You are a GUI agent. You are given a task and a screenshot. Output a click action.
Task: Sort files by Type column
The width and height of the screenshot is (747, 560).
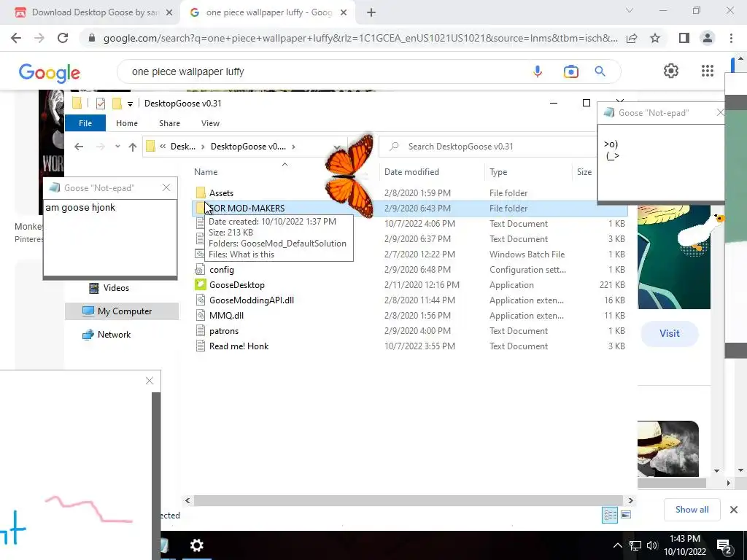[x=498, y=172]
